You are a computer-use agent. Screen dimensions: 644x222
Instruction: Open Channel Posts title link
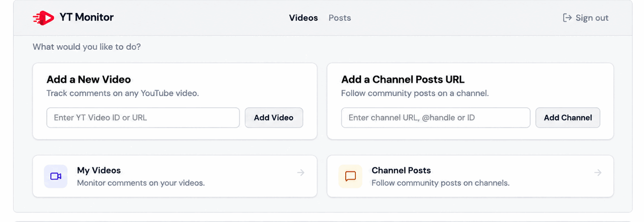(x=401, y=170)
